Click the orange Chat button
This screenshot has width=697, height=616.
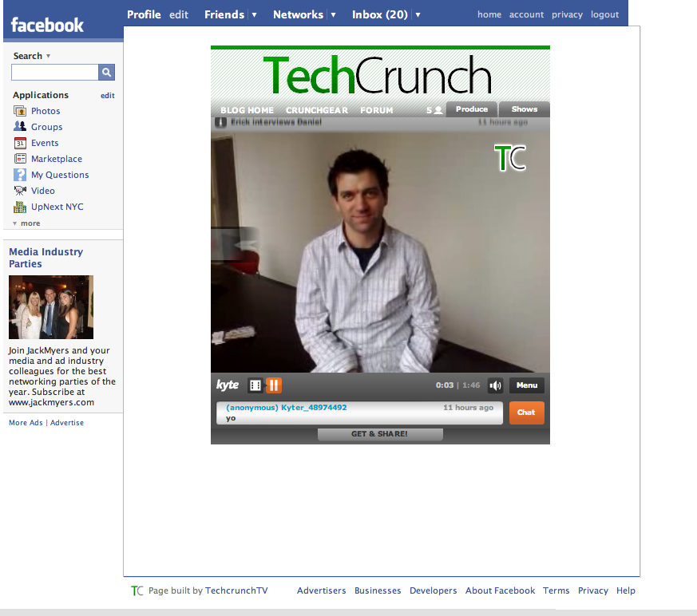click(526, 413)
